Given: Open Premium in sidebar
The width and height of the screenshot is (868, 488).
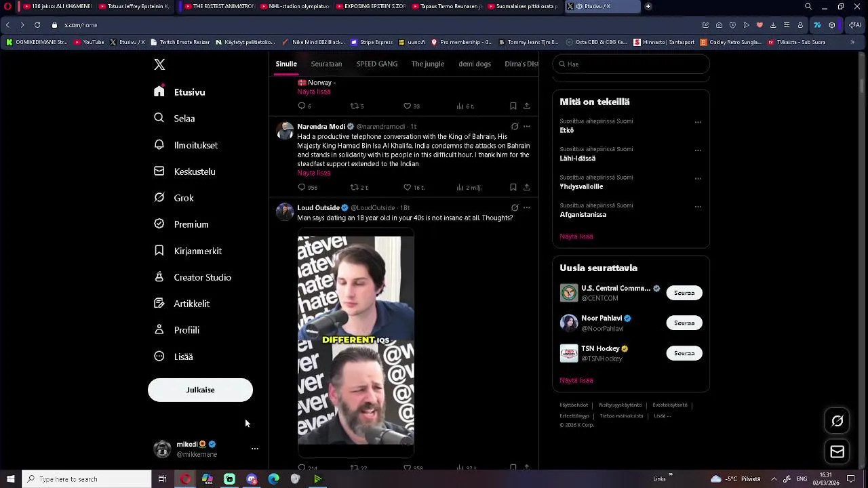Looking at the screenshot, I should click(181, 224).
